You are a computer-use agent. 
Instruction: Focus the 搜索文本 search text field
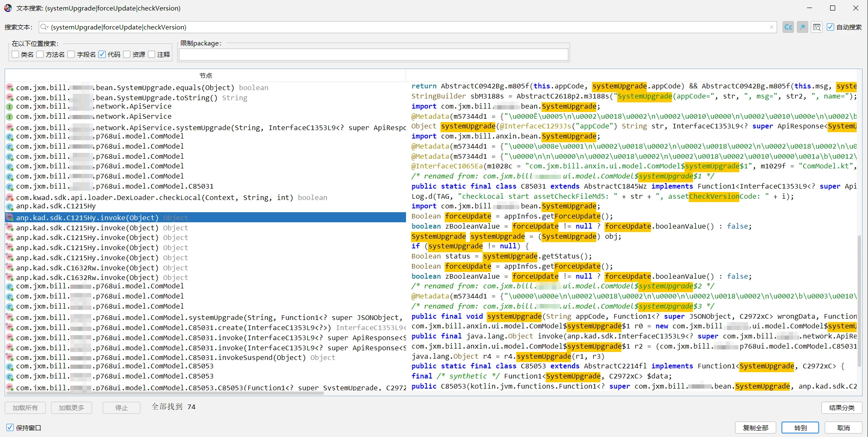click(408, 27)
